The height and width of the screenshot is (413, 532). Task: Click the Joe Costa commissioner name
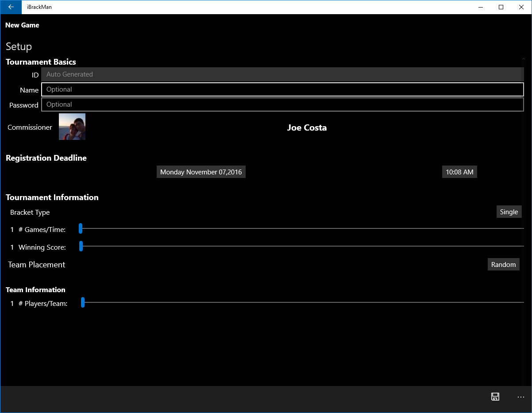point(307,127)
